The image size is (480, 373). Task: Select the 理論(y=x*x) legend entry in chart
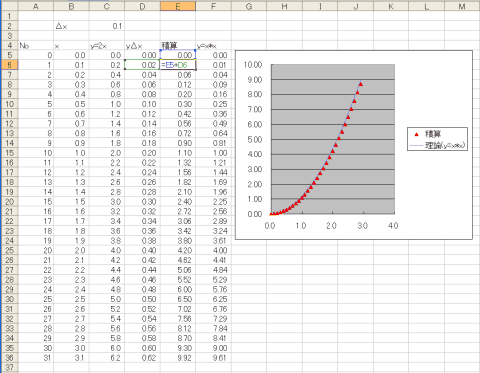pyautogui.click(x=437, y=145)
